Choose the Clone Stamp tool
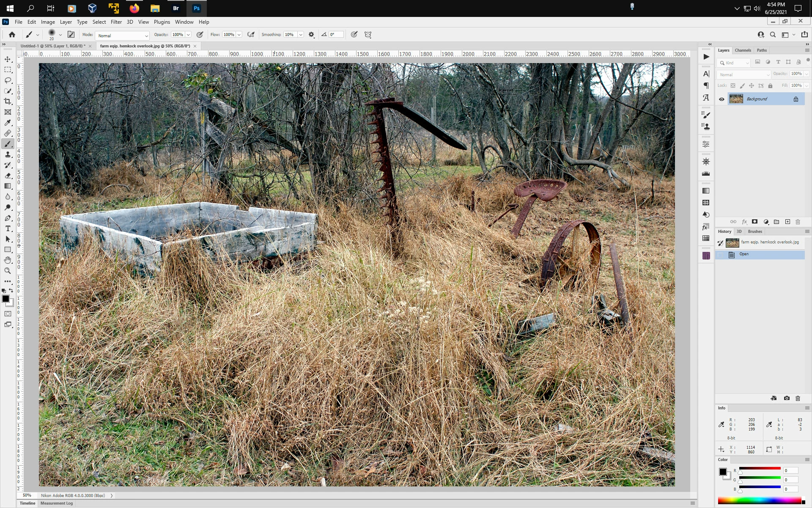Image resolution: width=812 pixels, height=508 pixels. click(8, 155)
